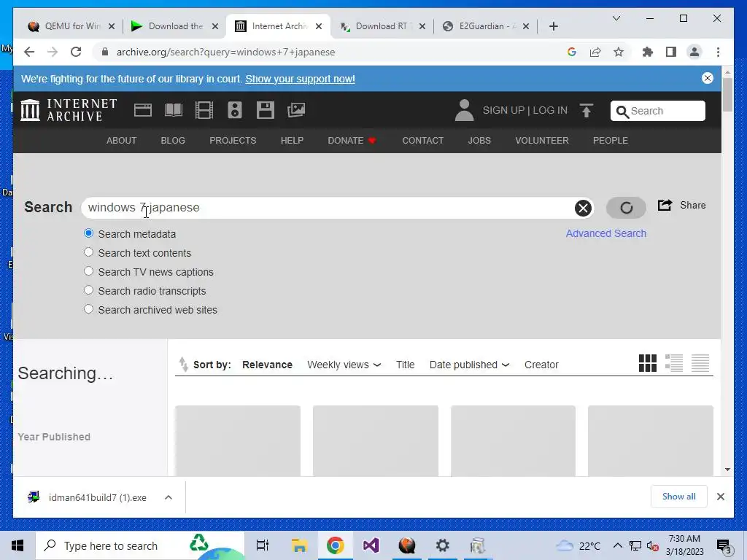Open DONATE menu item

[352, 141]
